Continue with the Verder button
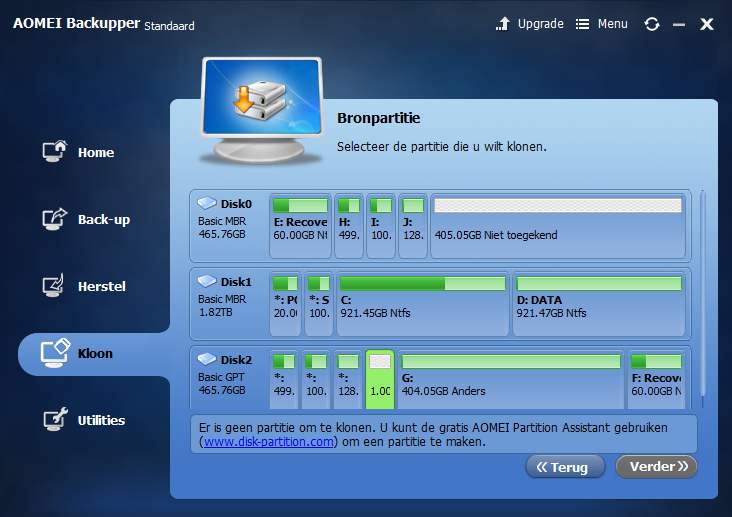 pos(656,466)
